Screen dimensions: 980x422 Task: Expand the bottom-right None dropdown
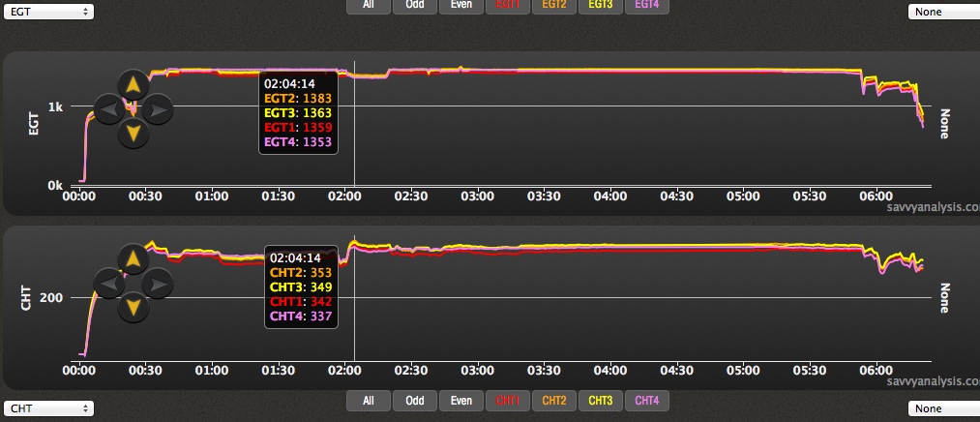click(943, 407)
